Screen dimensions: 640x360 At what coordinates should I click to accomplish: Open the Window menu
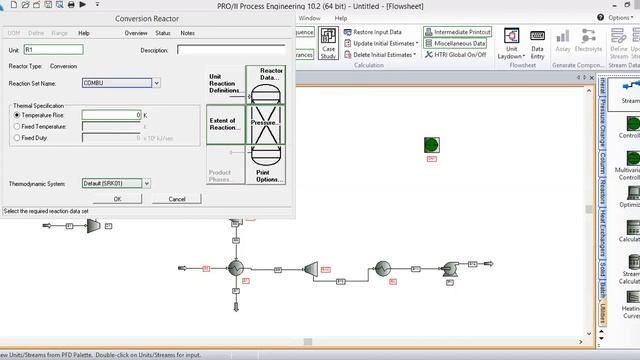tap(309, 18)
